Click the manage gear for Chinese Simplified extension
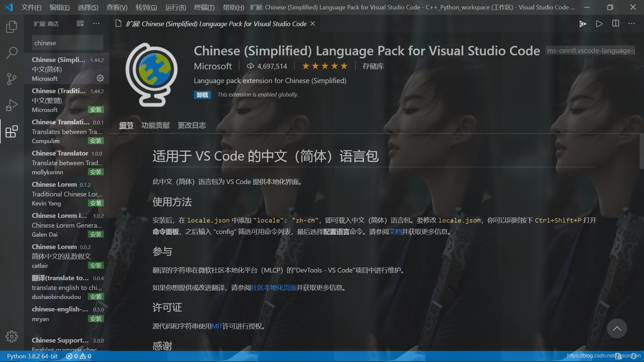The height and width of the screenshot is (362, 644). tap(100, 78)
